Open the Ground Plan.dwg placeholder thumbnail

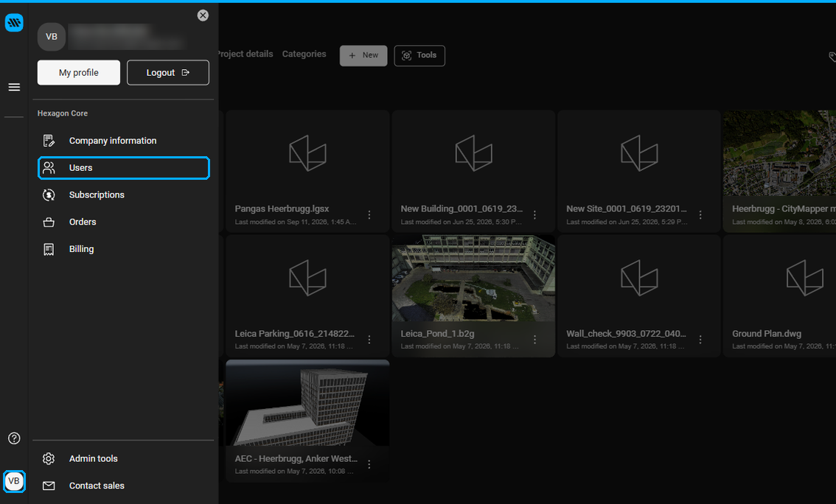point(779,278)
